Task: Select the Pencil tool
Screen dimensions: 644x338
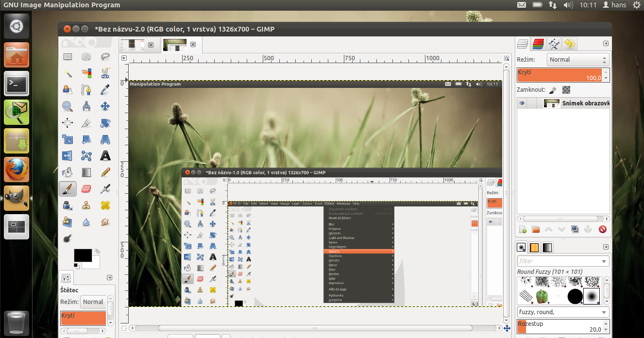Action: (105, 172)
